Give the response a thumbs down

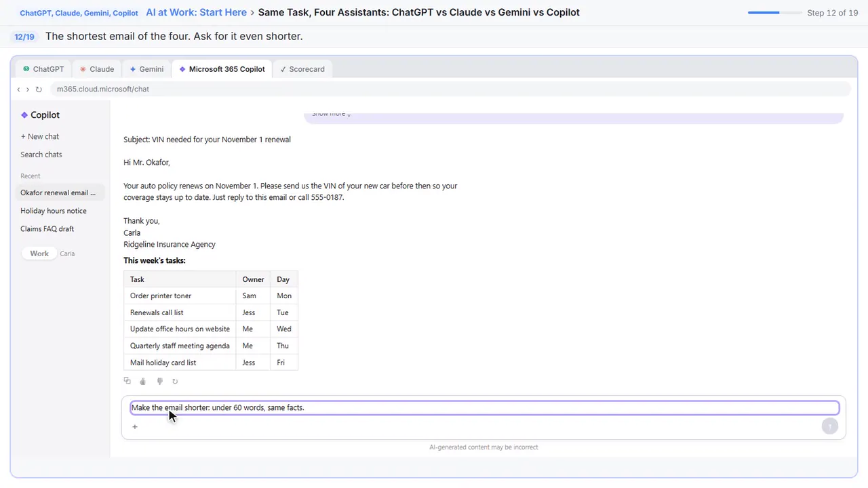pyautogui.click(x=159, y=382)
